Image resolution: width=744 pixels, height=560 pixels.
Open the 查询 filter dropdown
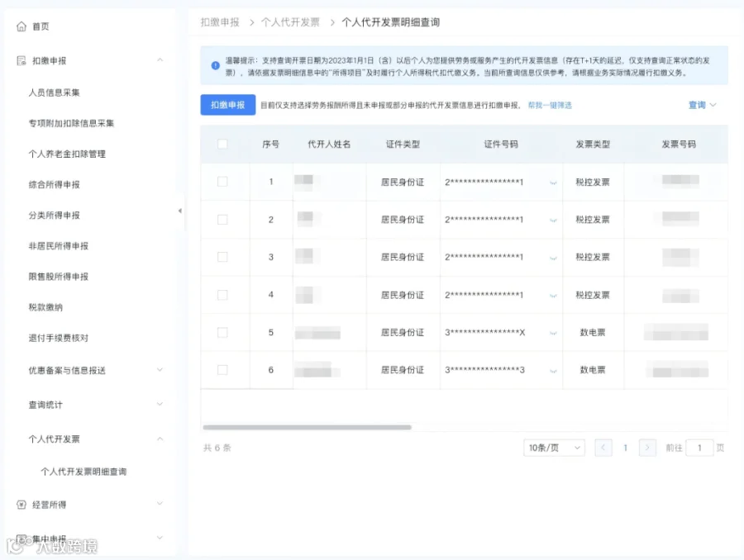(x=702, y=105)
